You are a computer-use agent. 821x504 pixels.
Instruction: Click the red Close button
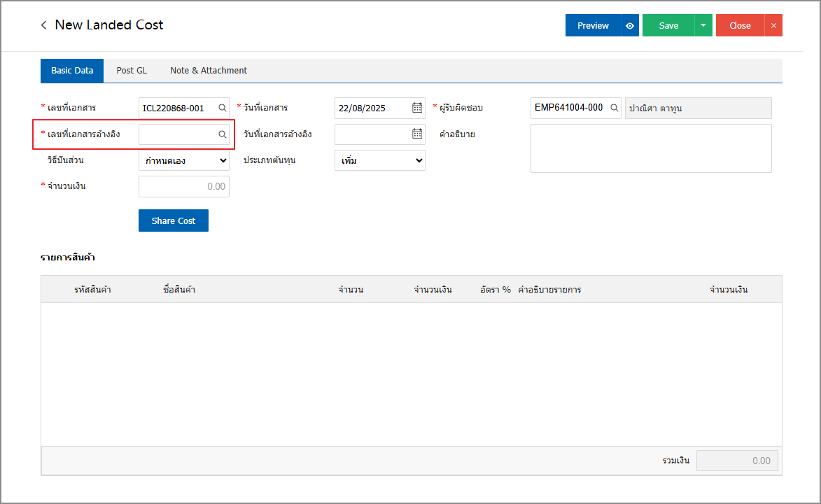coord(740,25)
